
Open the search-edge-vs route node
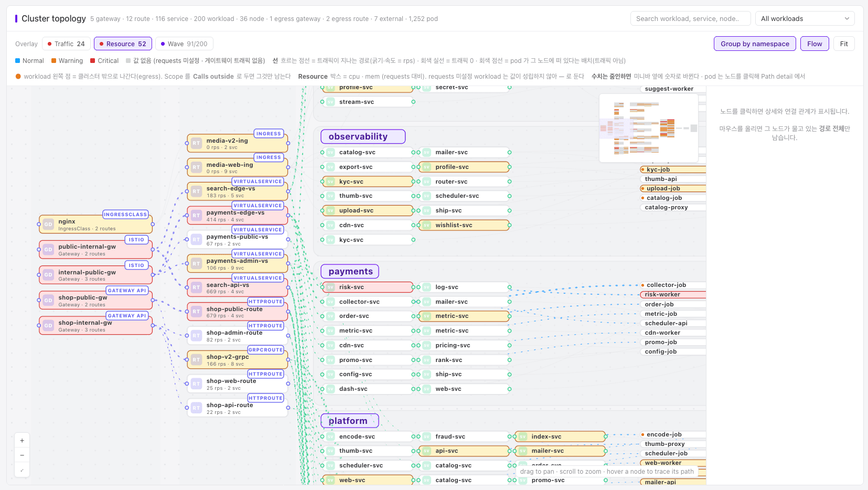238,191
